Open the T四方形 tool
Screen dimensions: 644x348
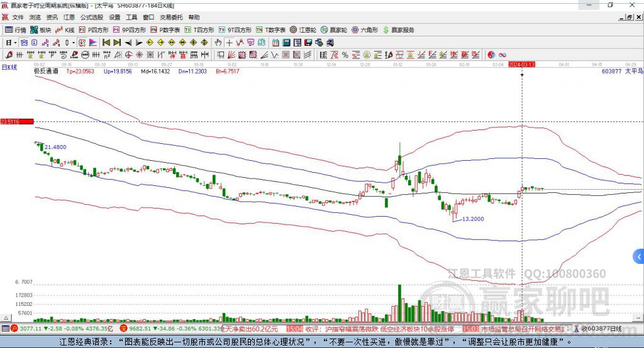click(x=199, y=30)
